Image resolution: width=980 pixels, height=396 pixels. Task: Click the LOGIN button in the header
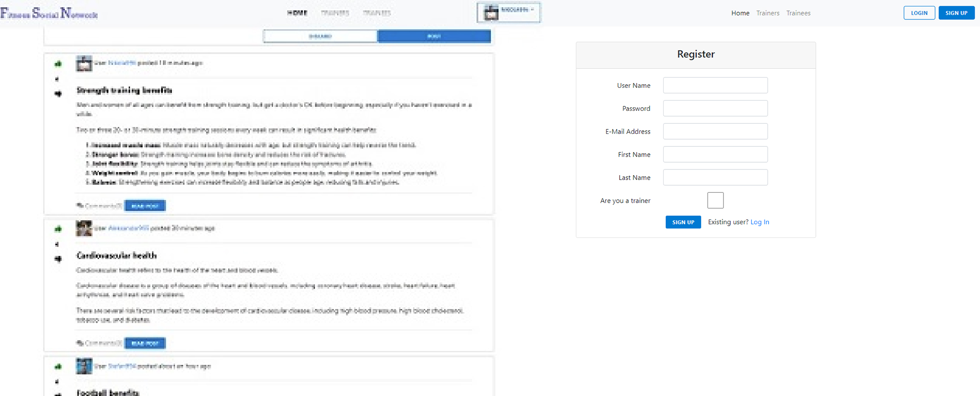click(919, 13)
